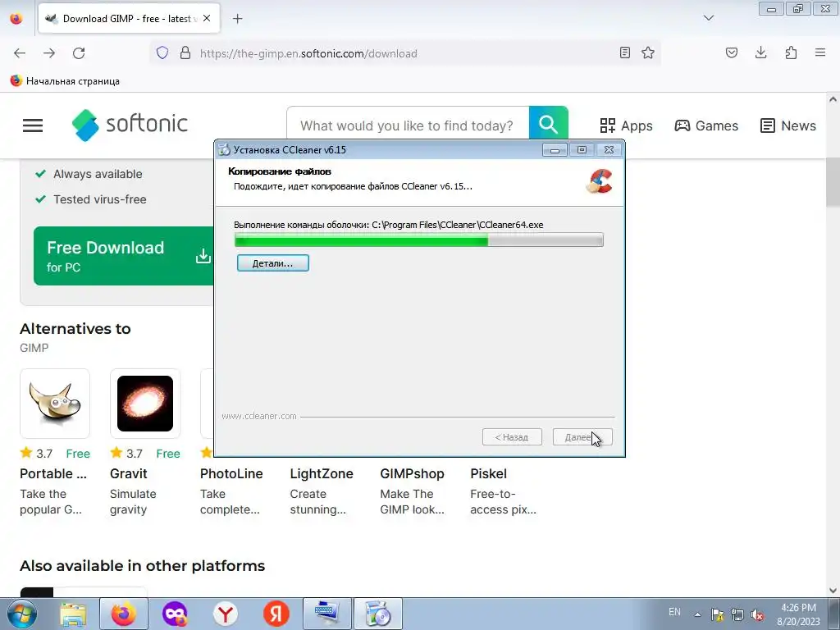Click the scrollbar down arrow

pos(833,591)
